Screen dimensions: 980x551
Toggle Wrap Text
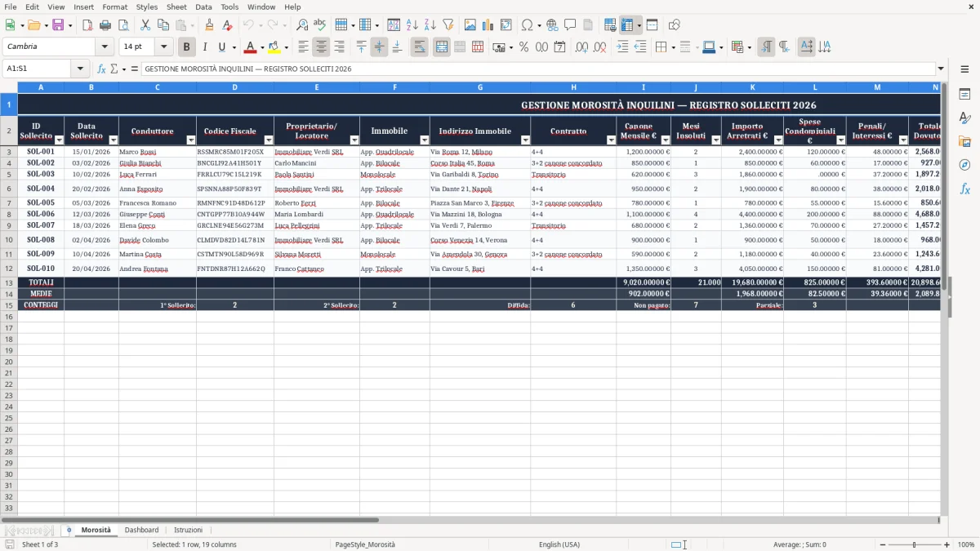point(419,47)
